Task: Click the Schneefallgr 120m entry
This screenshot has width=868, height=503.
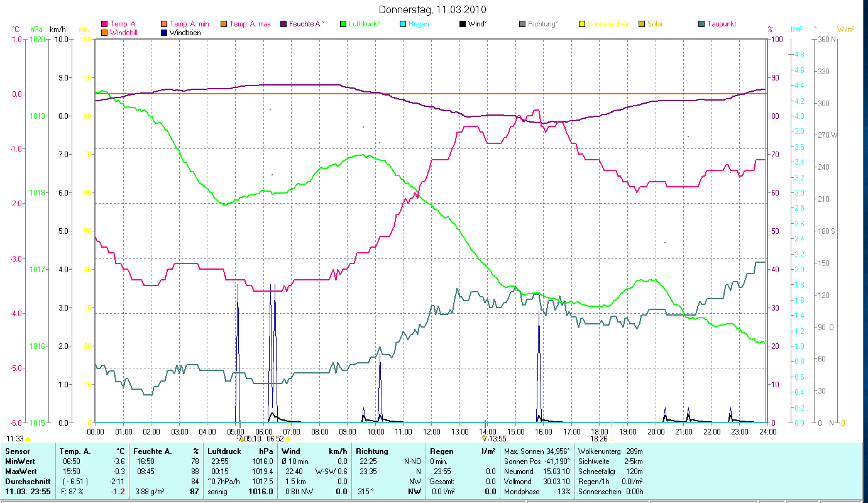Action: click(x=609, y=470)
